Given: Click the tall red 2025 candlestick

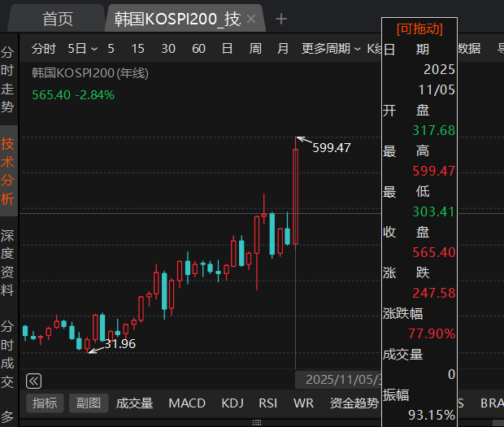Looking at the screenshot, I should click(x=295, y=197).
